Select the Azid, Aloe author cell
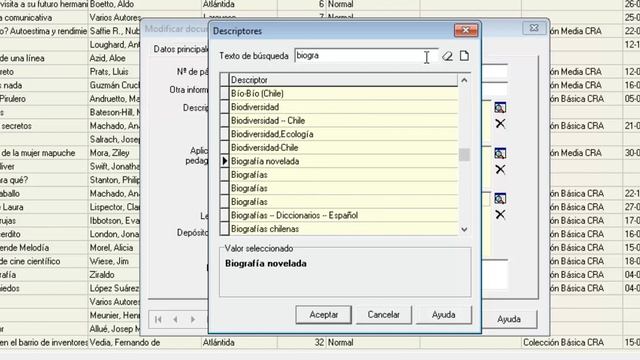The width and height of the screenshot is (640, 360). pyautogui.click(x=114, y=58)
